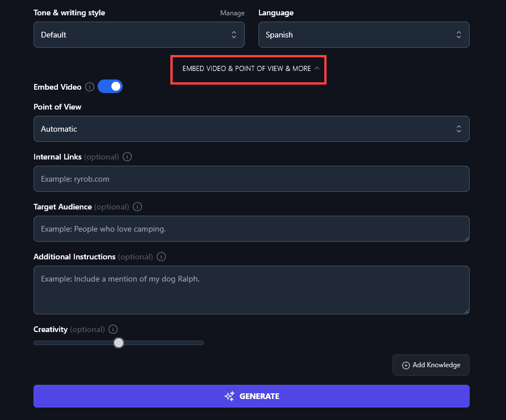Click into the Target Audience text box
The width and height of the screenshot is (506, 420).
point(251,229)
